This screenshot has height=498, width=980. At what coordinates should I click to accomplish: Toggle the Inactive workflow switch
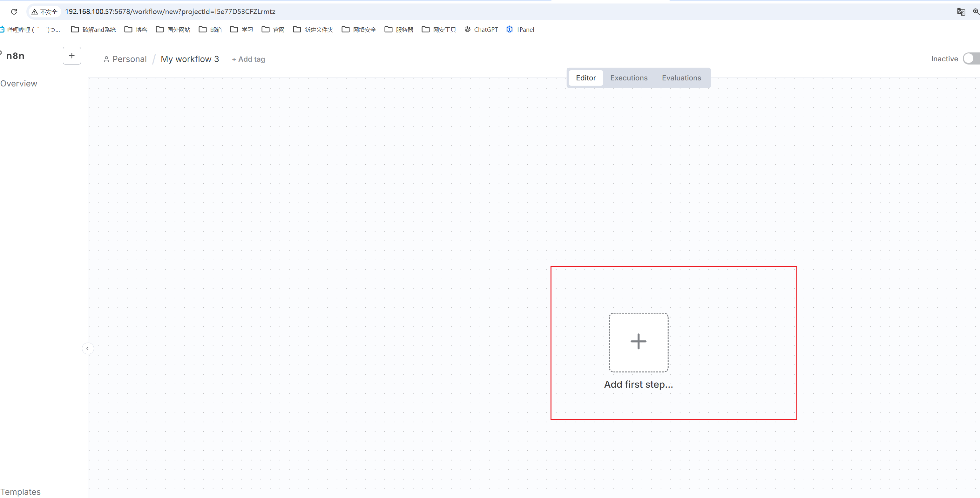[x=971, y=58]
